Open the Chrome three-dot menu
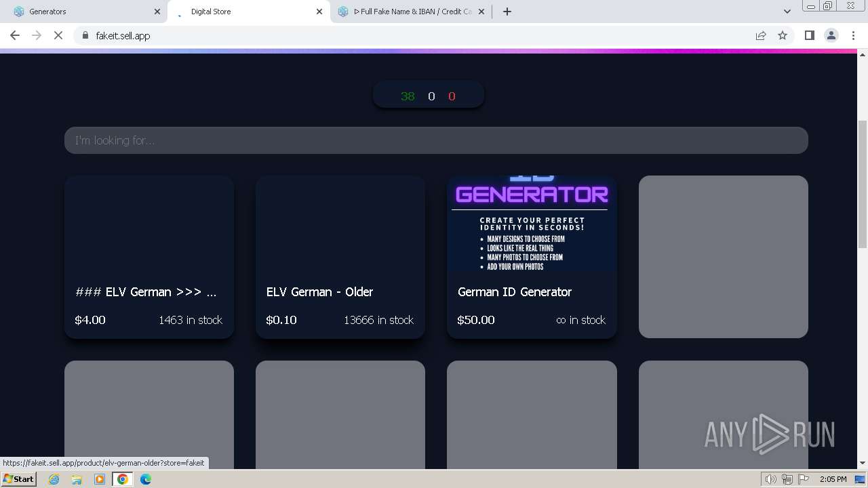 click(x=853, y=35)
